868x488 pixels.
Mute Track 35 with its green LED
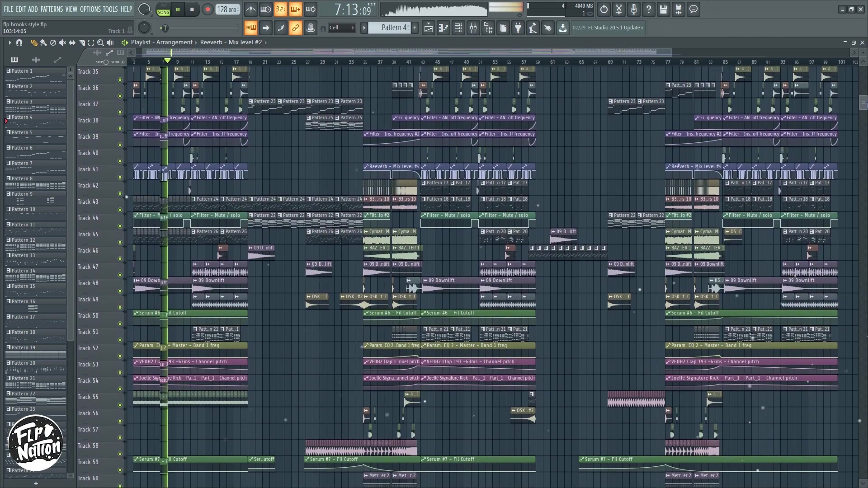click(120, 80)
